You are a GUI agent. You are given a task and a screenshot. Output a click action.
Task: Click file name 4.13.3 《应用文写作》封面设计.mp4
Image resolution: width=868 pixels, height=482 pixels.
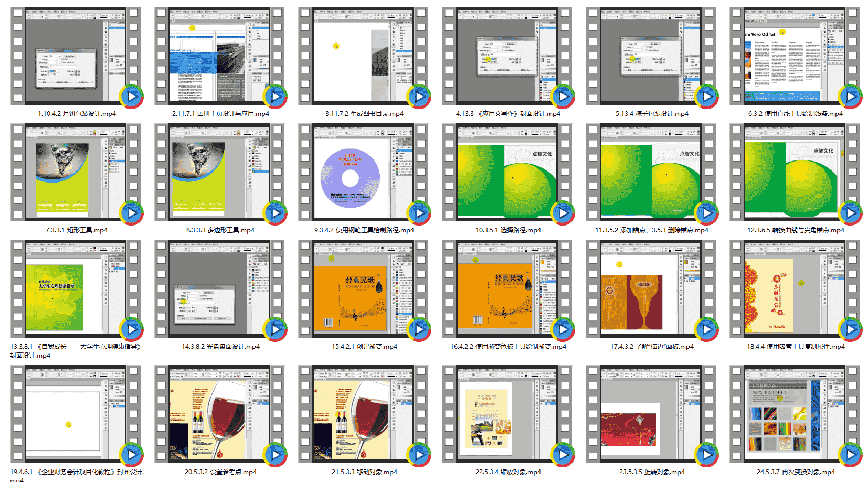pyautogui.click(x=508, y=113)
